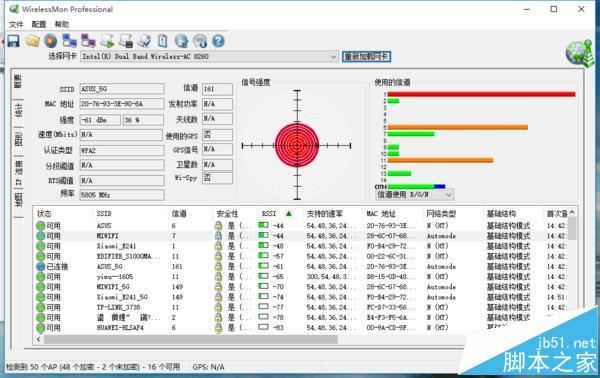
Task: Click the up arrow of the vertical scrollbar
Action: tap(572, 212)
